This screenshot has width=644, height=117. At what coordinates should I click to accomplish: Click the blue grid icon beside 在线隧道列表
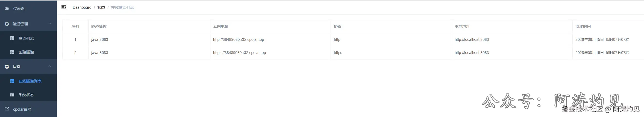[12, 81]
